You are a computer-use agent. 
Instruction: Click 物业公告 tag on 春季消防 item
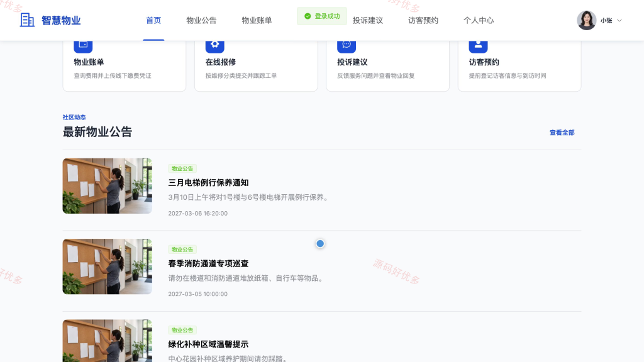pos(182,250)
